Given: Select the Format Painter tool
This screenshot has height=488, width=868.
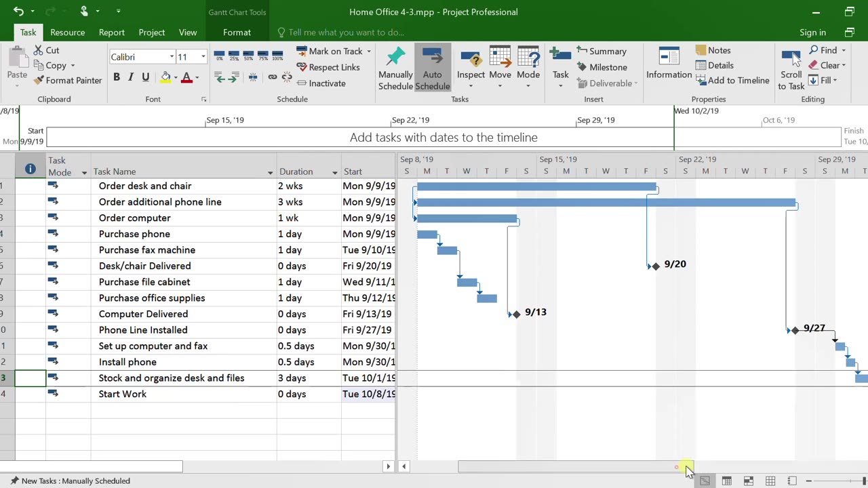Looking at the screenshot, I should click(68, 80).
